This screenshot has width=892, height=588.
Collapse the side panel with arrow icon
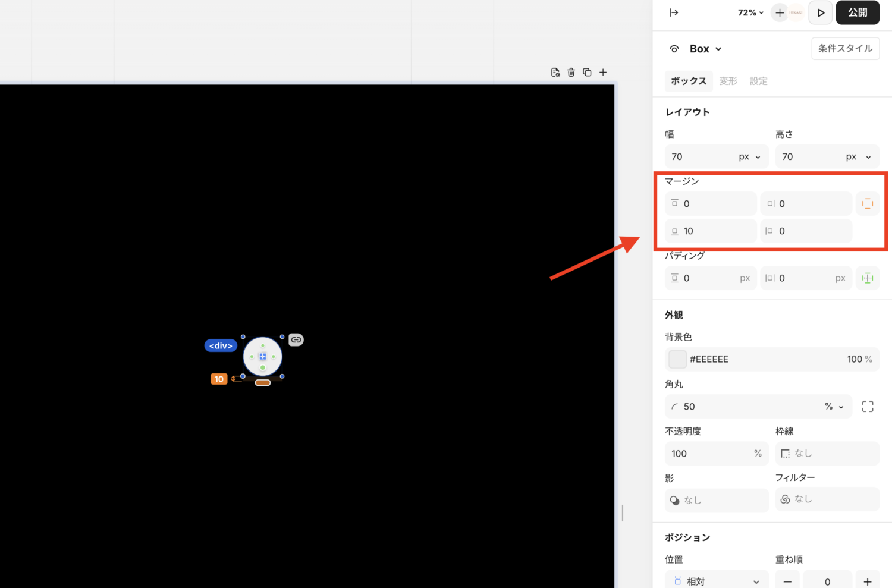point(674,12)
